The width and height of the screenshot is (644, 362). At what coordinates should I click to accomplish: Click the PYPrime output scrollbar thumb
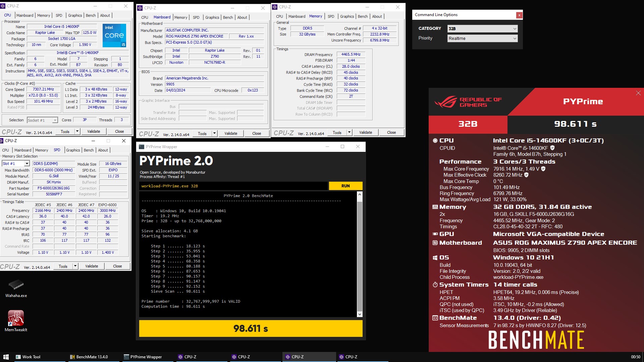point(360,256)
